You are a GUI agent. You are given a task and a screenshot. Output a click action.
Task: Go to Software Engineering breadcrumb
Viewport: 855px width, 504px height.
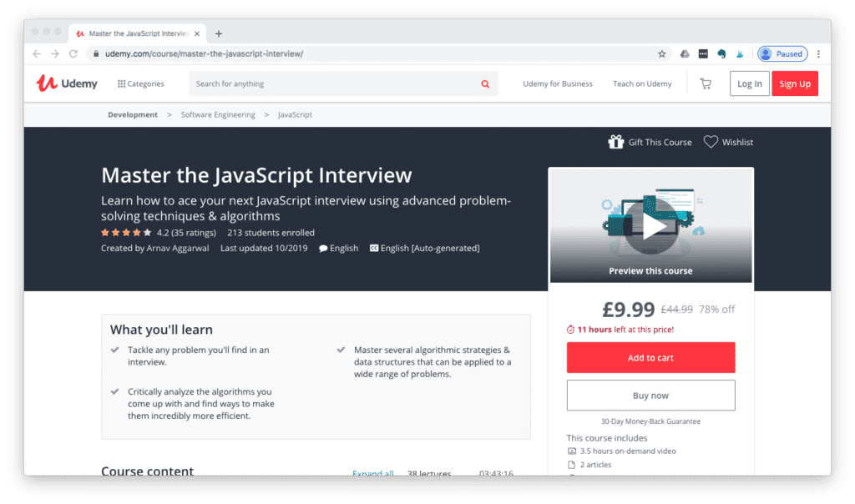[x=218, y=114]
